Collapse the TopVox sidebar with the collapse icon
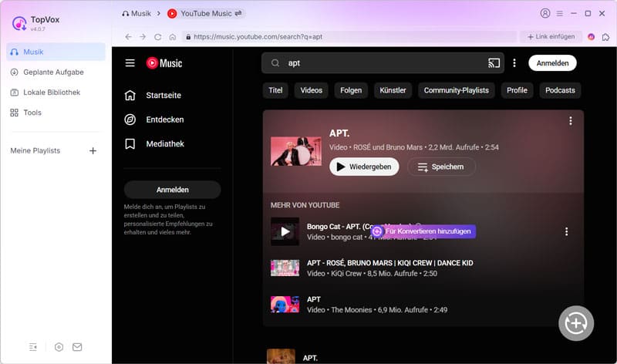Image resolution: width=617 pixels, height=364 pixels. 33,347
